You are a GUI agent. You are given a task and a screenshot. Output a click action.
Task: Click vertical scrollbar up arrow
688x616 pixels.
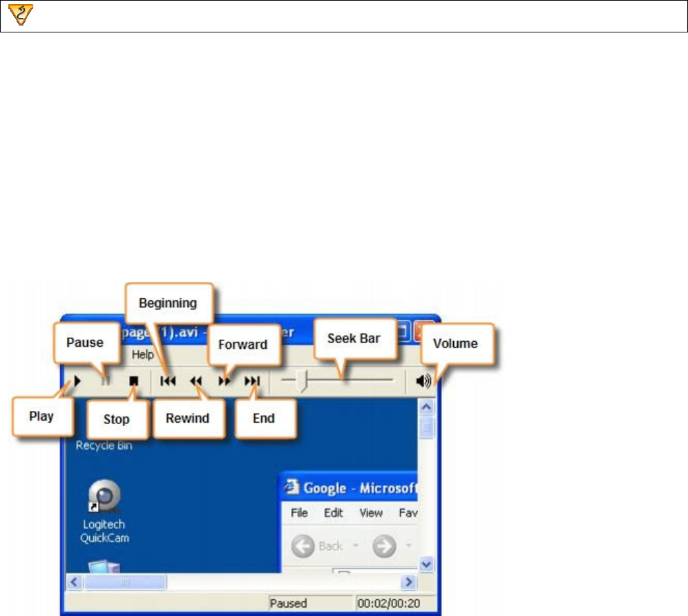426,407
